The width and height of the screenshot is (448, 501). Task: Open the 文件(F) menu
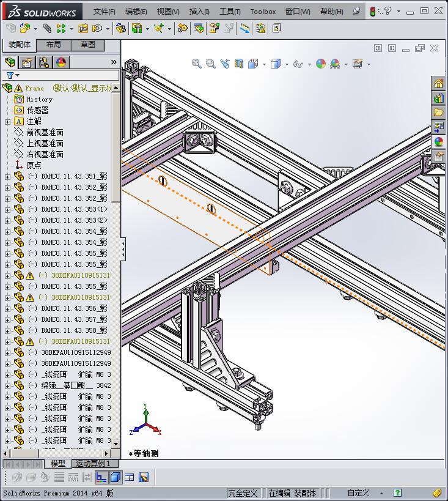coord(104,12)
